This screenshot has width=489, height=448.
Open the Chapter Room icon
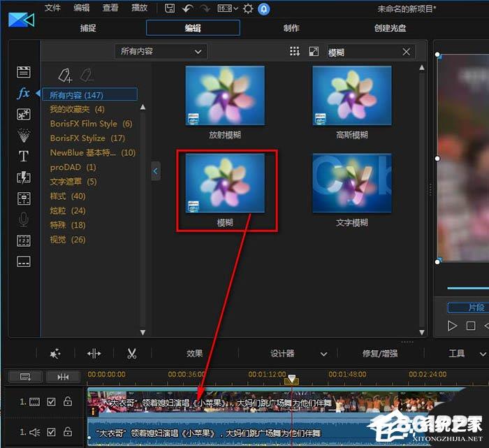(23, 240)
